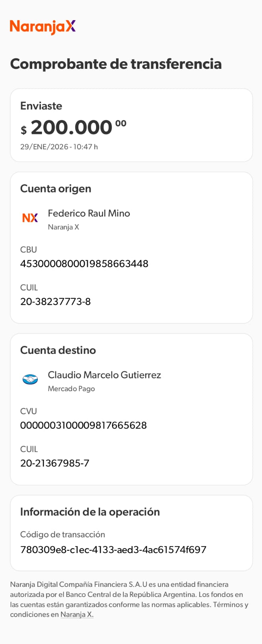
Task: Tap the NX icon in Cuenta origen
Action: coord(30,218)
